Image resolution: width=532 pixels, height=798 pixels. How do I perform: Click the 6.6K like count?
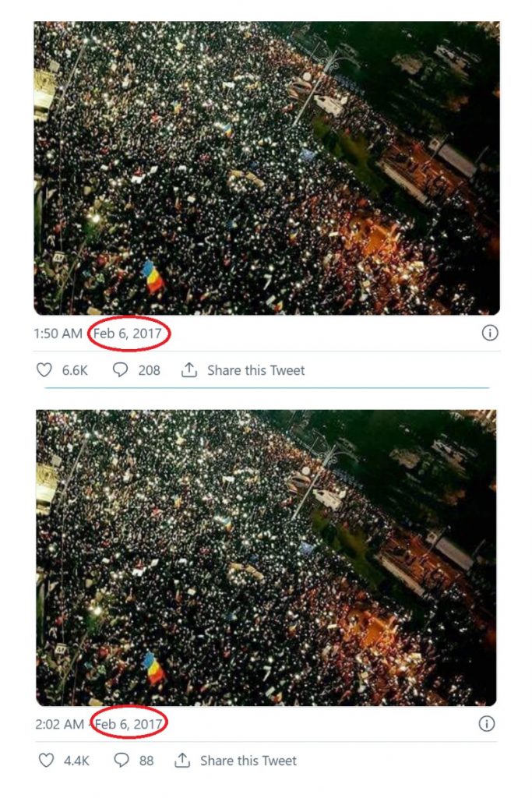tap(75, 370)
